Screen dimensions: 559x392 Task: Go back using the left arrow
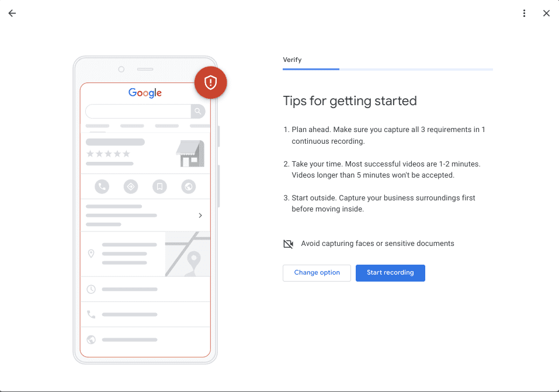12,13
